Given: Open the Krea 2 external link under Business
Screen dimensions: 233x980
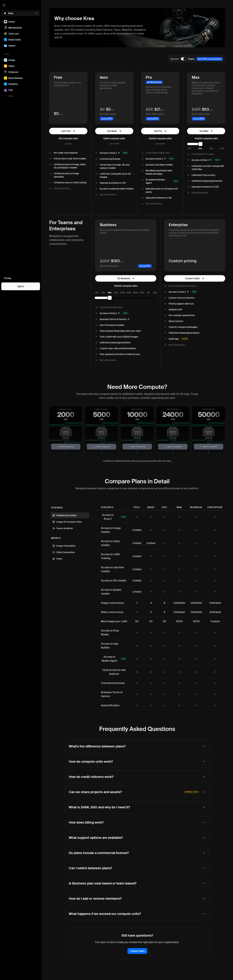Looking at the screenshot, I should click(x=119, y=314).
